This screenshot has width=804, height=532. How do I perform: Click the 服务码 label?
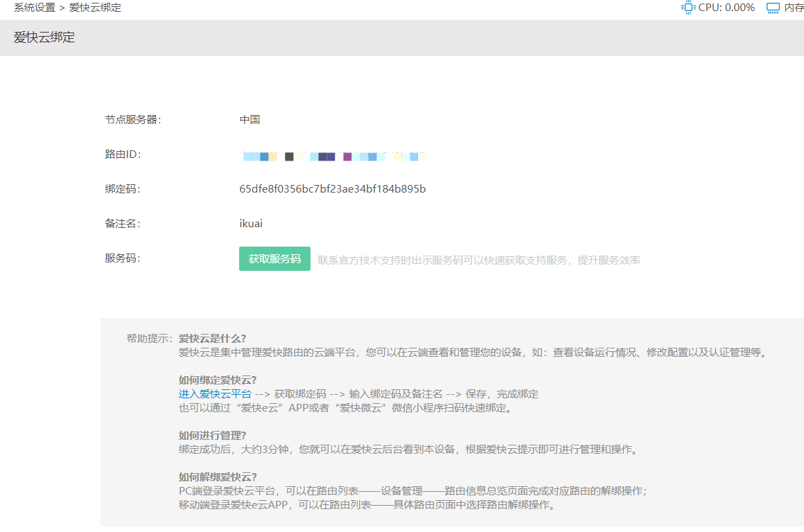tap(123, 258)
